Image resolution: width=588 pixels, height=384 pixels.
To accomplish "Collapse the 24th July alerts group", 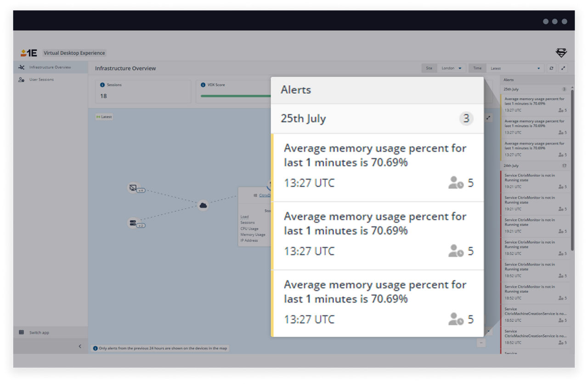I will pyautogui.click(x=536, y=166).
